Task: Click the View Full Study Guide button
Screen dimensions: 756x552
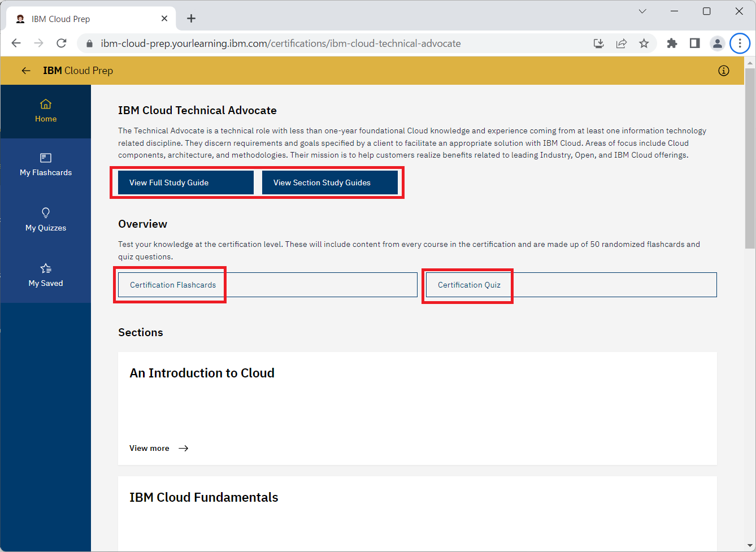Action: 185,182
